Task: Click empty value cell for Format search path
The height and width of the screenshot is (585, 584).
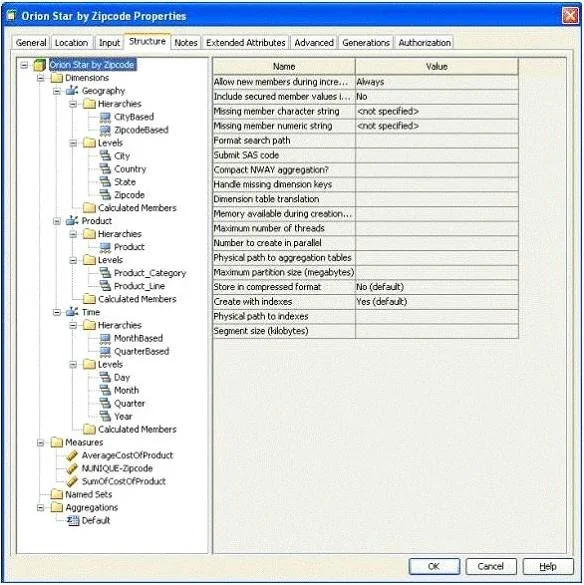Action: pyautogui.click(x=437, y=141)
